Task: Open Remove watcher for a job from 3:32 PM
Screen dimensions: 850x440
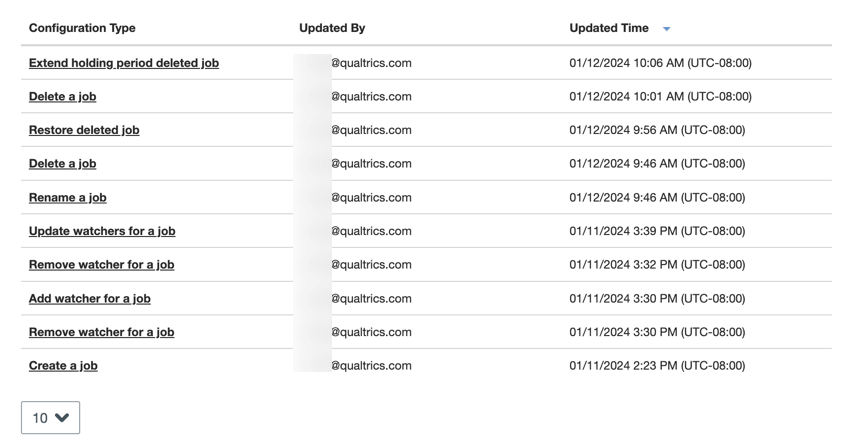Action: [x=101, y=265]
